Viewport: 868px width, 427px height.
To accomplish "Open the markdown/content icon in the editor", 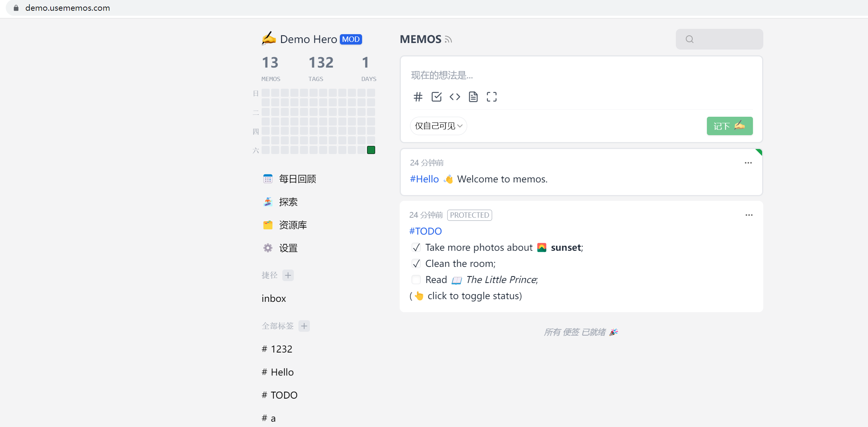I will click(473, 97).
